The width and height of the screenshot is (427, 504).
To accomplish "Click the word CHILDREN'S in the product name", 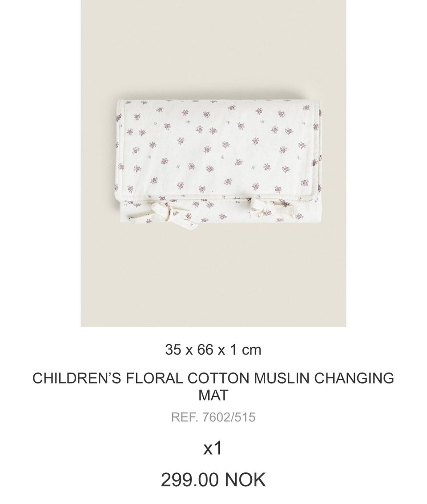I will click(77, 378).
